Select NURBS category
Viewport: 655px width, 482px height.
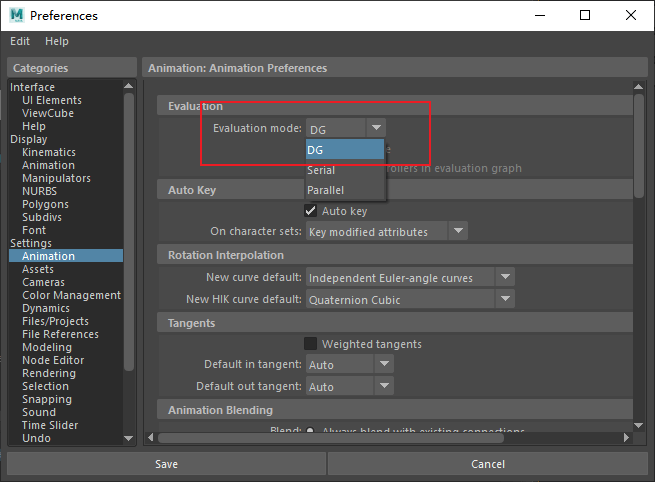tap(39, 191)
